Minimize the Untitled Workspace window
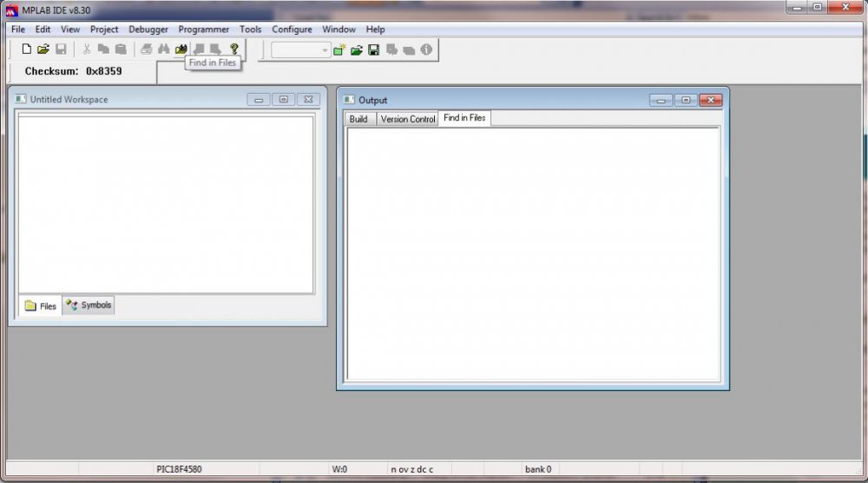 tap(259, 100)
